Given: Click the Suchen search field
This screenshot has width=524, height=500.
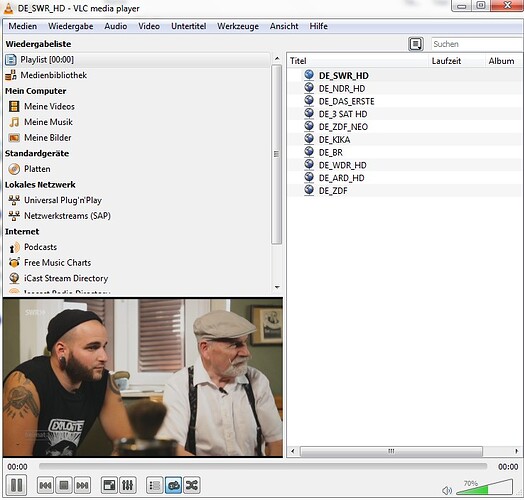Looking at the screenshot, I should click(477, 44).
